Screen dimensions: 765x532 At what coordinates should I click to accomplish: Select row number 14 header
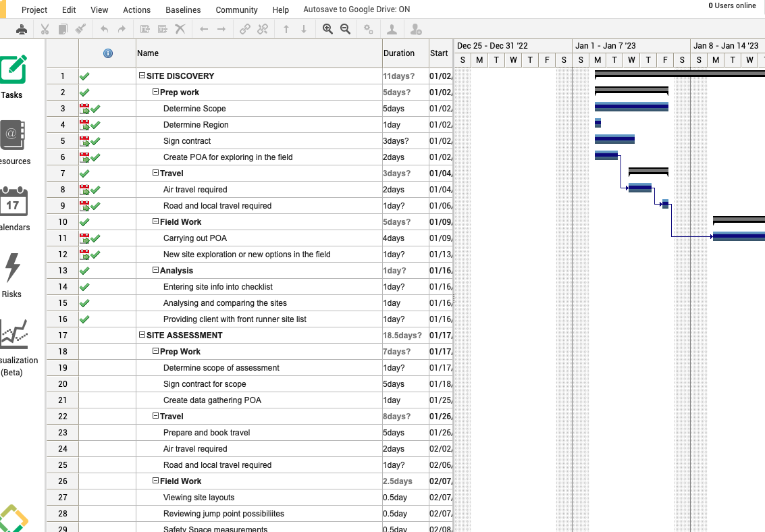62,287
